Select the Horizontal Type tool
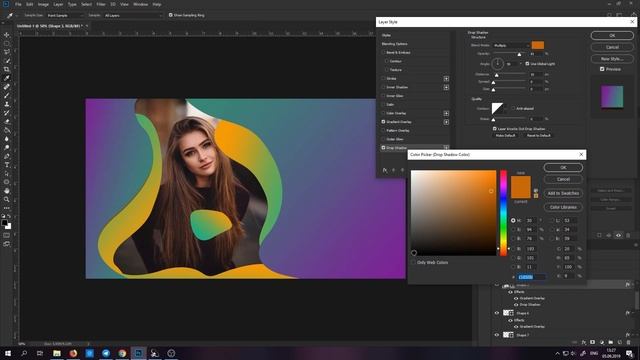This screenshot has height=360, width=640. click(x=7, y=165)
